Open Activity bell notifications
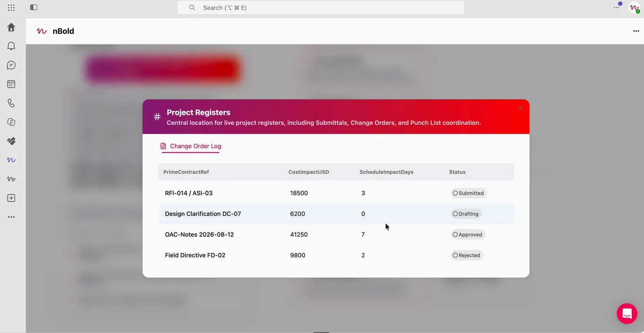 pyautogui.click(x=11, y=46)
